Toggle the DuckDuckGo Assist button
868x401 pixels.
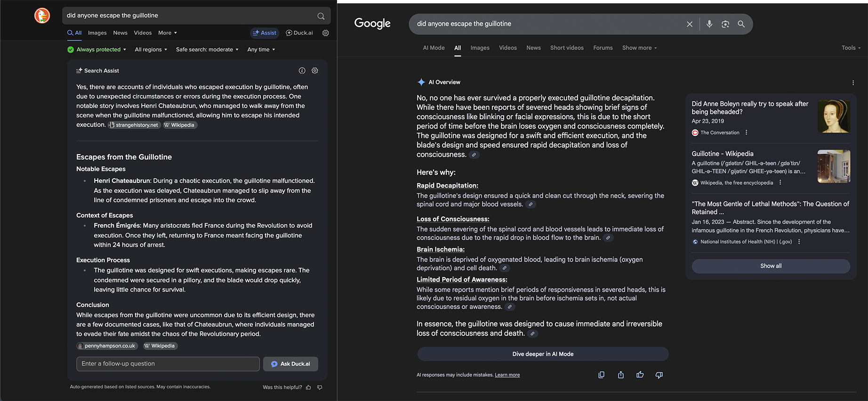click(x=265, y=33)
